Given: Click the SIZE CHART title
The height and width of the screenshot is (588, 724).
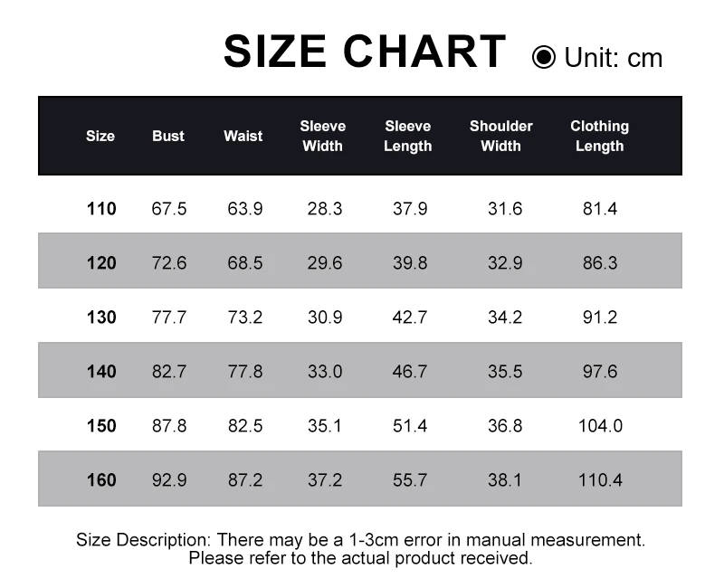Looking at the screenshot, I should 365,52.
